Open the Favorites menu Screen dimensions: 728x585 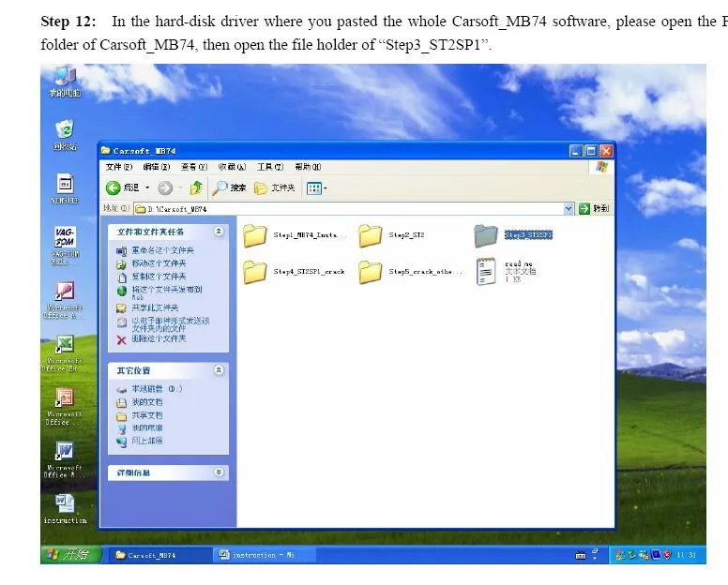[232, 167]
